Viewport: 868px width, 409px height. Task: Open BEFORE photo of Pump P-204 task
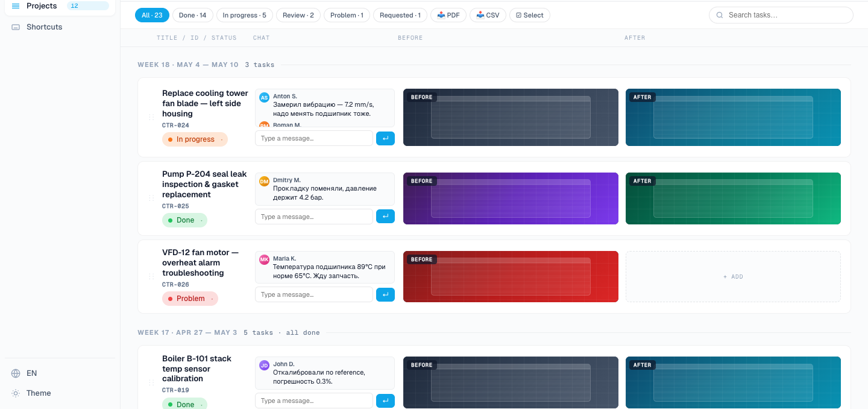[x=511, y=198]
